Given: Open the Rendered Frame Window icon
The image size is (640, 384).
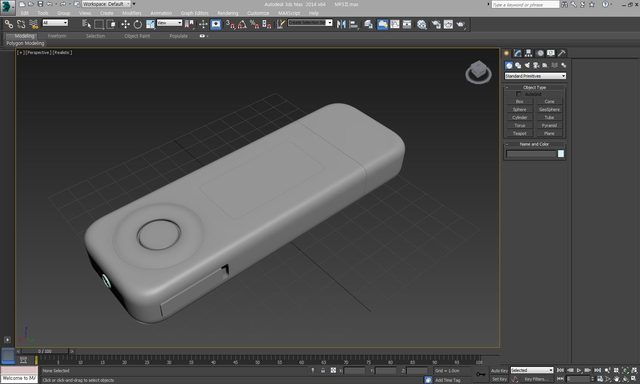Looking at the screenshot, I should pyautogui.click(x=448, y=24).
